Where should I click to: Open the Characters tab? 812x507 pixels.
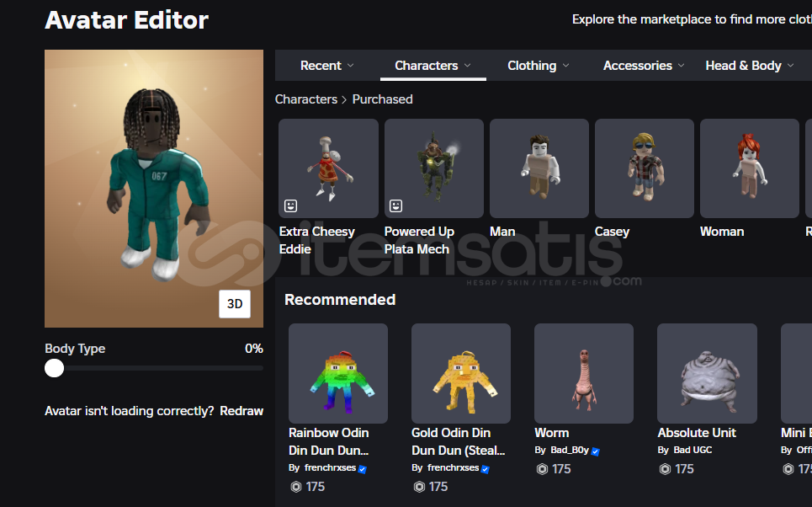click(433, 66)
